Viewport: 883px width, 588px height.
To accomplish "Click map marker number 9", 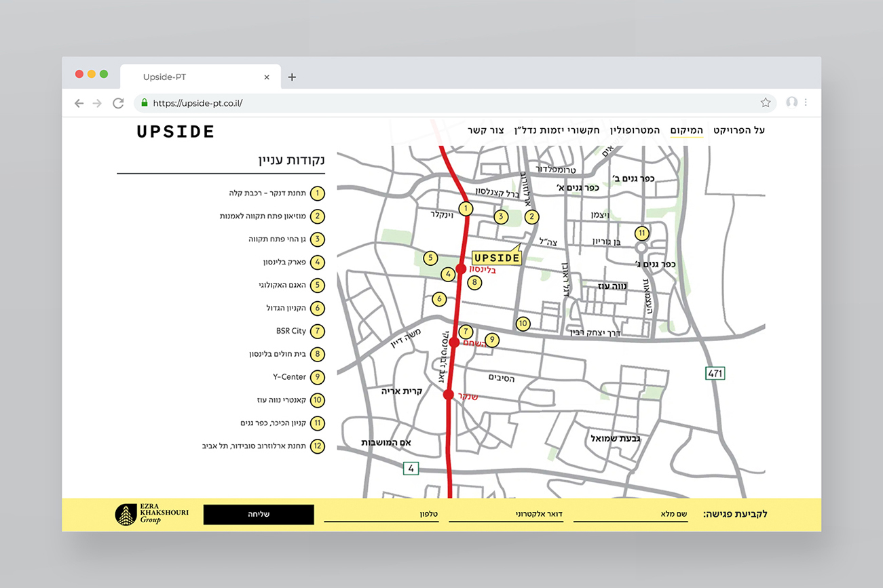I will pyautogui.click(x=492, y=340).
